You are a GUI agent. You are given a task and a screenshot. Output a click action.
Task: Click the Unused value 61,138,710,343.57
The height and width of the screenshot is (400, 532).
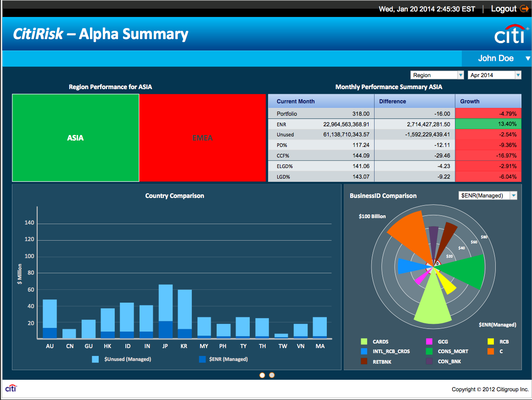346,135
